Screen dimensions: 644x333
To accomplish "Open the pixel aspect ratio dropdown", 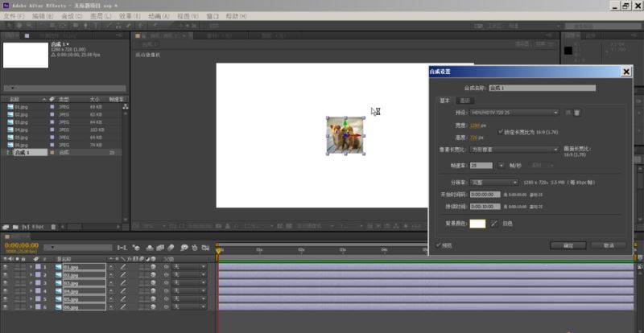I will pos(514,150).
